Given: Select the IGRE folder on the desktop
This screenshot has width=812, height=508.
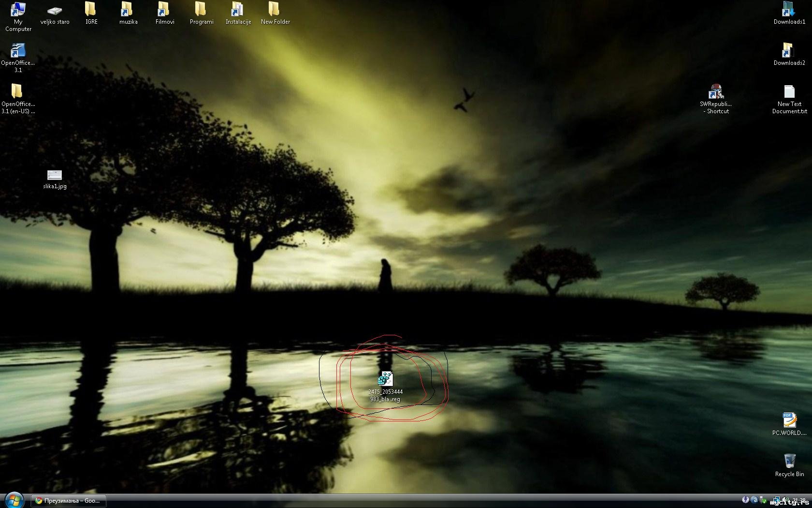Looking at the screenshot, I should (91, 14).
